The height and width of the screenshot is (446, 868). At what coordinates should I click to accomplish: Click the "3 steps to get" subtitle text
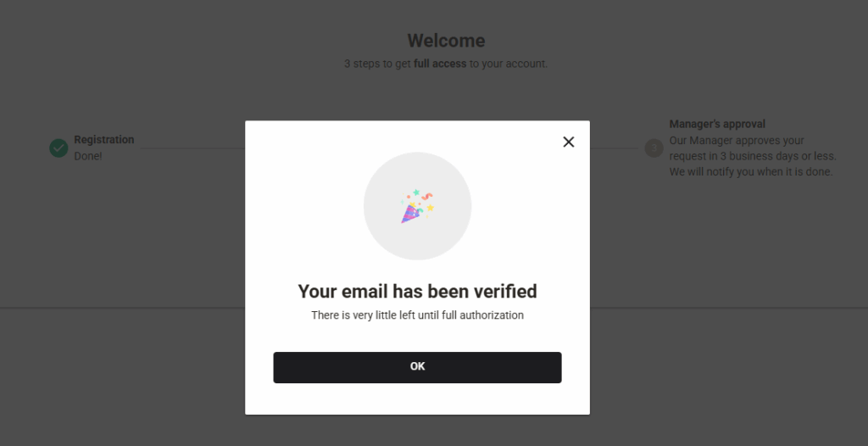pos(377,64)
